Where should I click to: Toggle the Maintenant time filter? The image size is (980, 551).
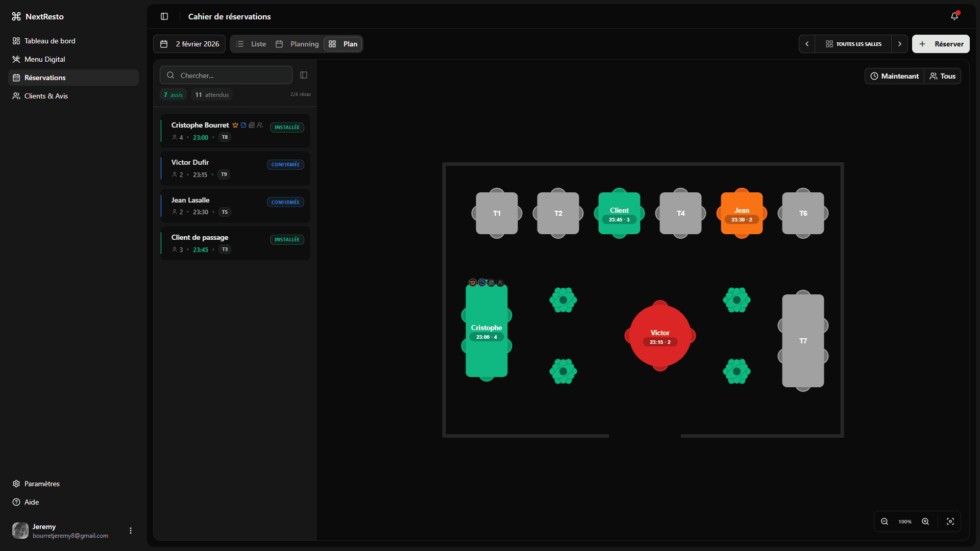(x=894, y=76)
